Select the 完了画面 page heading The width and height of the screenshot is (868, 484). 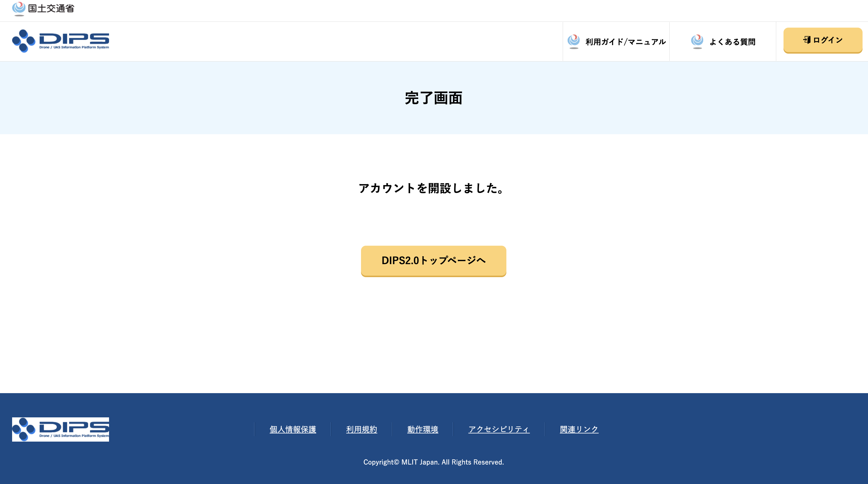433,98
